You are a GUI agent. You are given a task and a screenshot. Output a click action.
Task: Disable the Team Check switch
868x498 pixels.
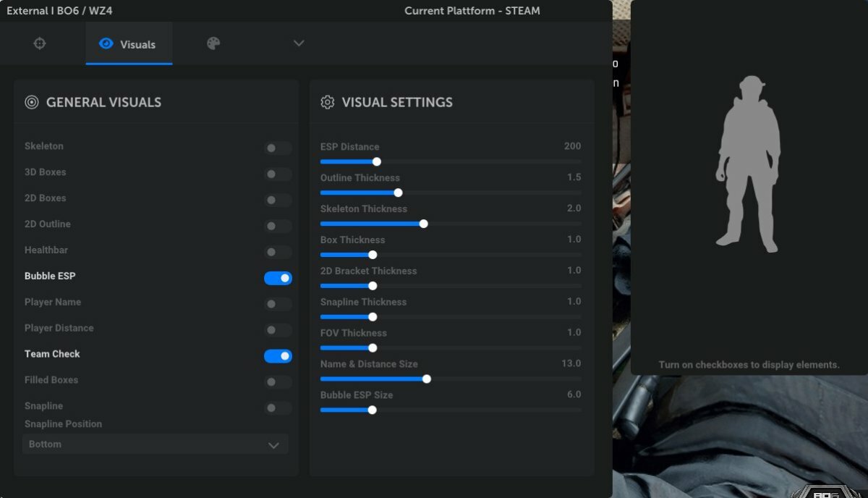[278, 356]
